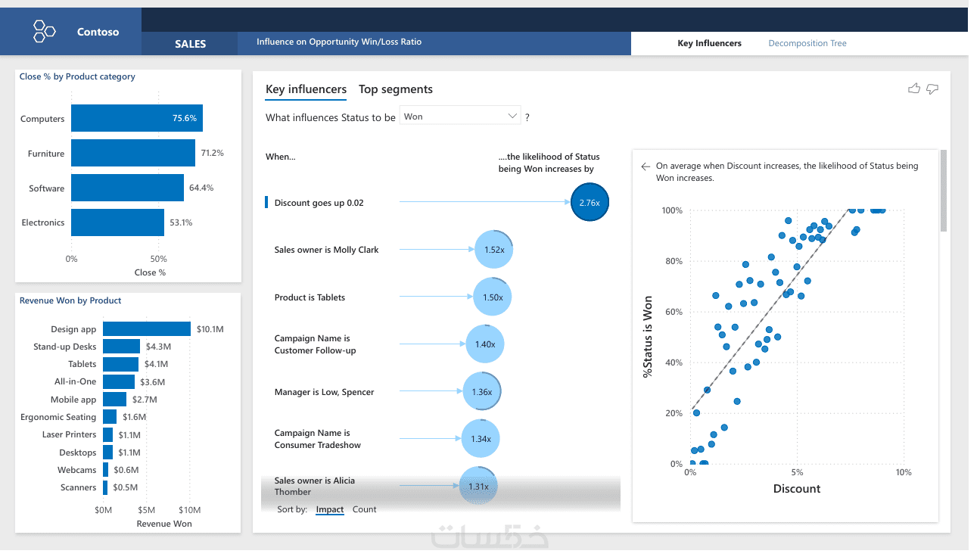Image resolution: width=980 pixels, height=560 pixels.
Task: Click the $10.1M value label
Action: pos(210,329)
